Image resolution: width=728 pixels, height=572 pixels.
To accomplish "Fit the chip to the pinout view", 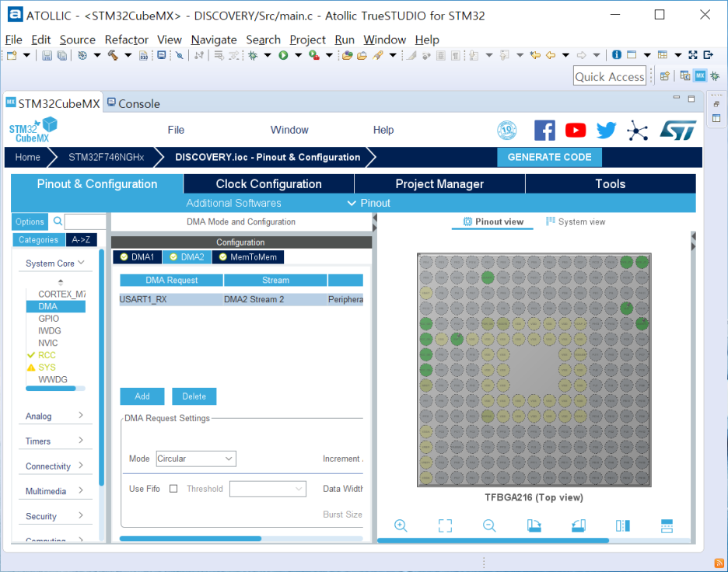I will [445, 525].
